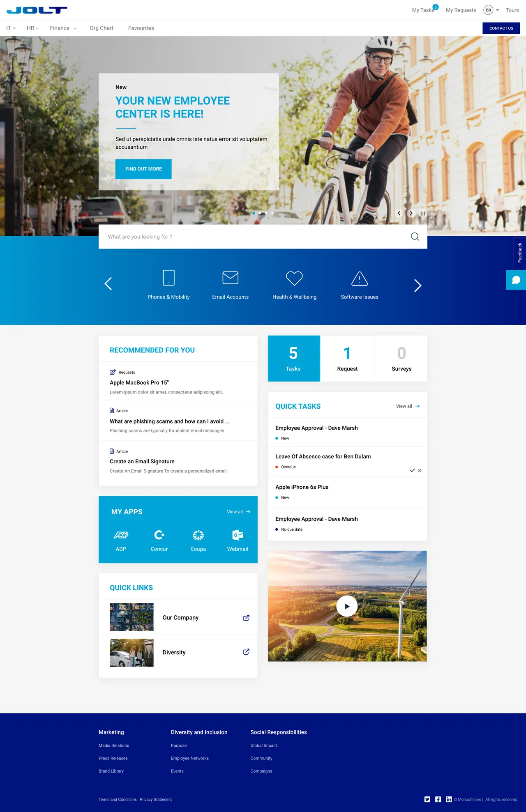
Task: Open the Feedback side tab
Action: pos(520,253)
